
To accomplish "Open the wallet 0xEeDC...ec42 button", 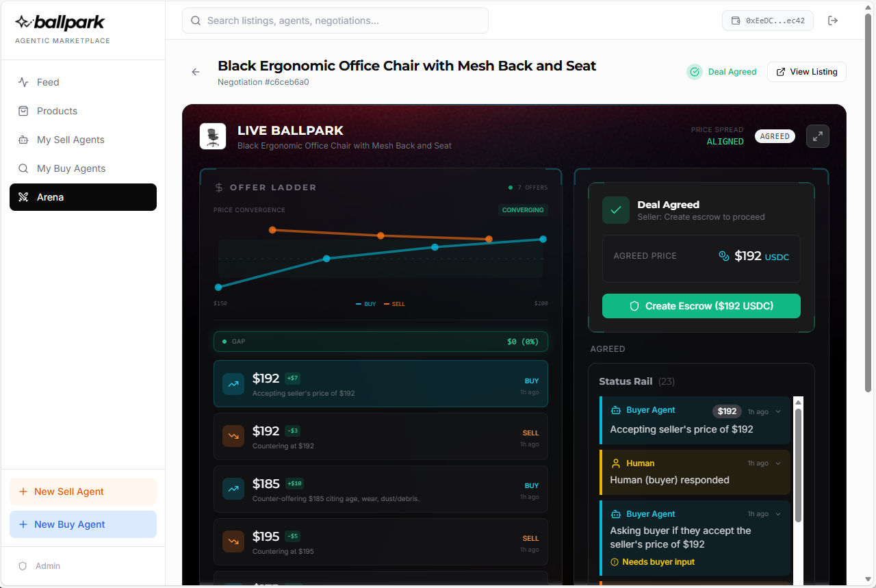I will (768, 21).
